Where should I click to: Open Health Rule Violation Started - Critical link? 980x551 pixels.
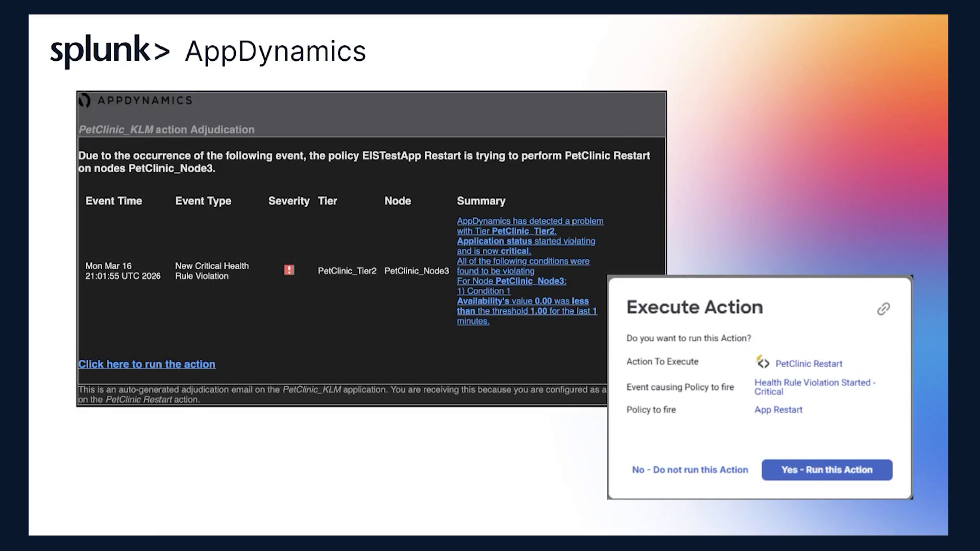point(815,387)
